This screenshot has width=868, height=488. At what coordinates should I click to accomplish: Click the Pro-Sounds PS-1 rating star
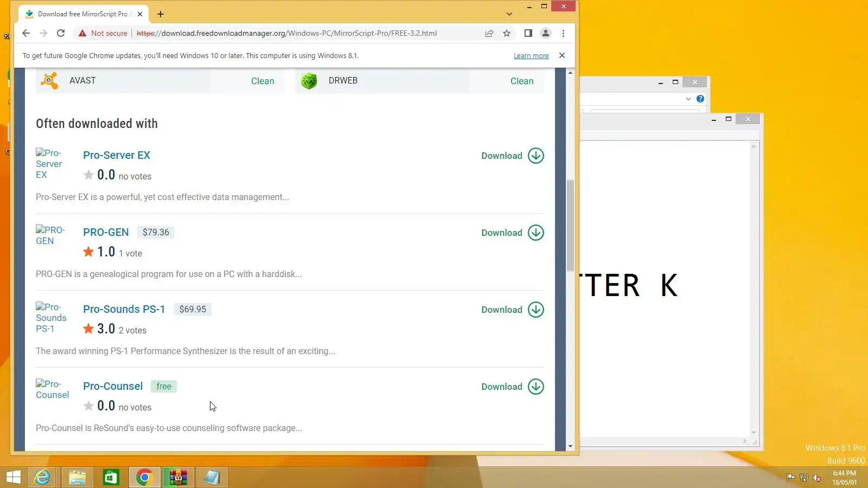click(x=88, y=329)
